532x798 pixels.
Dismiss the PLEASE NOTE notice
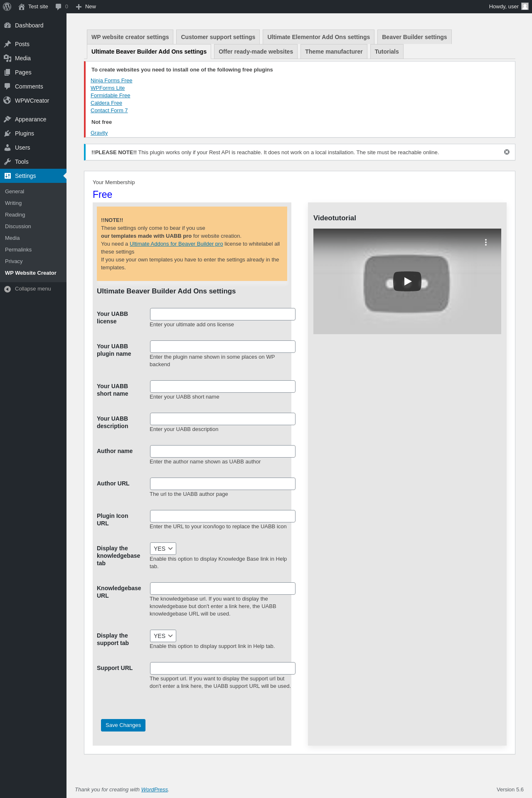pyautogui.click(x=507, y=152)
